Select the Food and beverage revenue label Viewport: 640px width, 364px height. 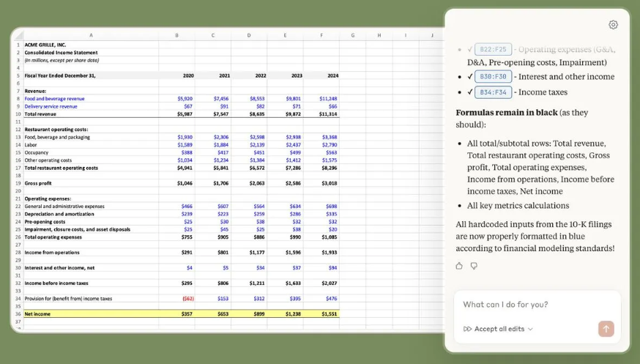(55, 98)
